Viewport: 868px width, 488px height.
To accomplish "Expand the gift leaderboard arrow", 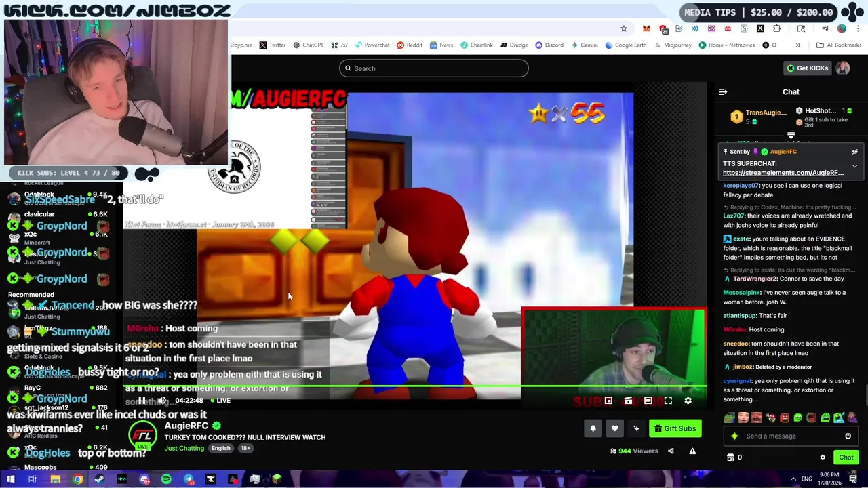I will [x=791, y=136].
